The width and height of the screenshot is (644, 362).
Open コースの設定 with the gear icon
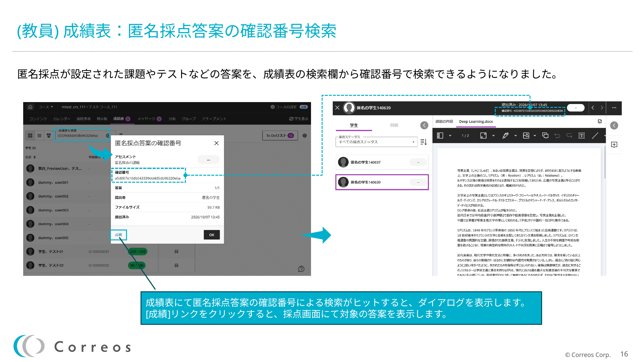click(x=284, y=107)
